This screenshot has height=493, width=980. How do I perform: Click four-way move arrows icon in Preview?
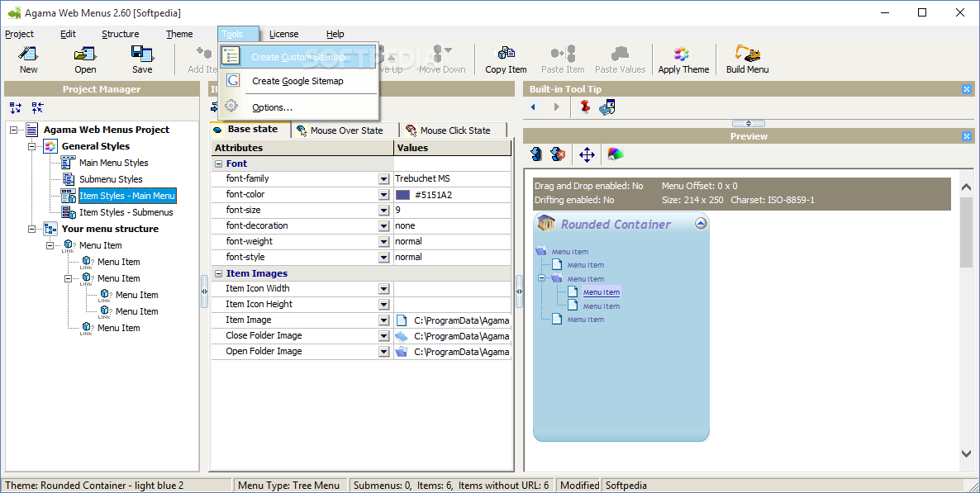click(587, 154)
